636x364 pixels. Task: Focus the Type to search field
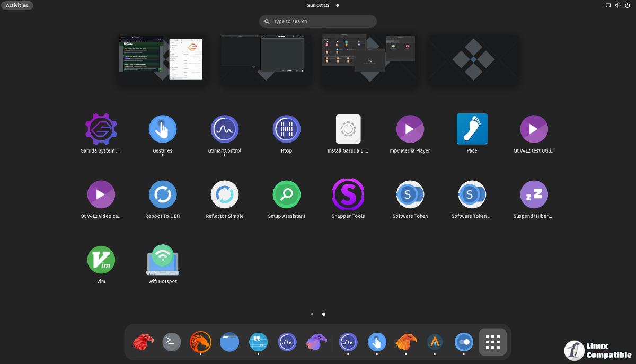[x=318, y=21]
